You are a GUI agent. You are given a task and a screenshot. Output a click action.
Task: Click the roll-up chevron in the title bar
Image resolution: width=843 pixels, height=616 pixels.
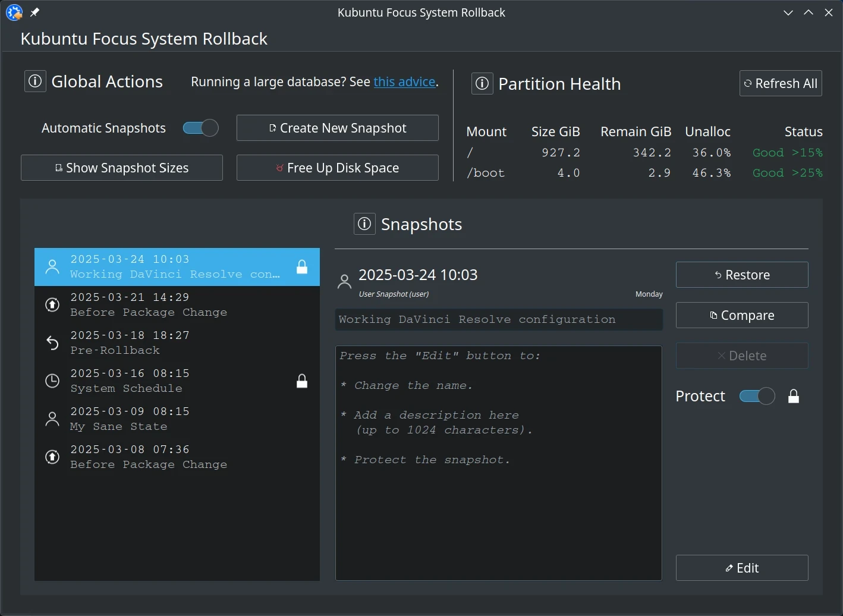tap(809, 12)
